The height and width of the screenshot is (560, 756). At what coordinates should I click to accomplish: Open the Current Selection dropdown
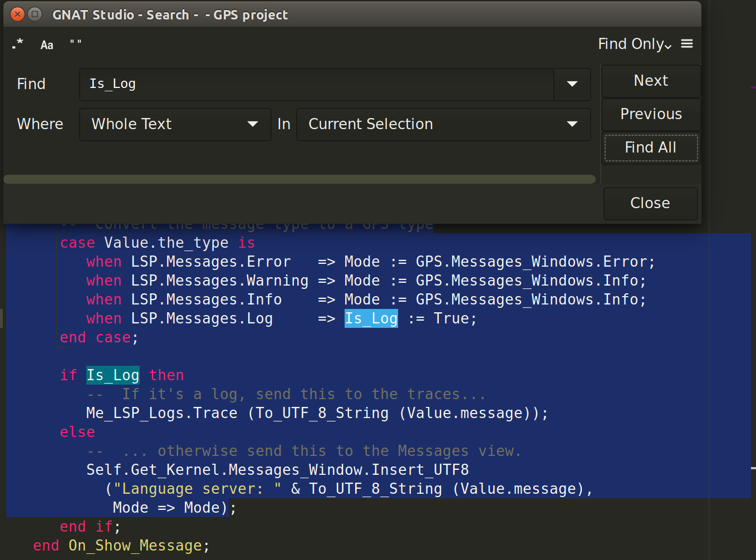point(443,124)
